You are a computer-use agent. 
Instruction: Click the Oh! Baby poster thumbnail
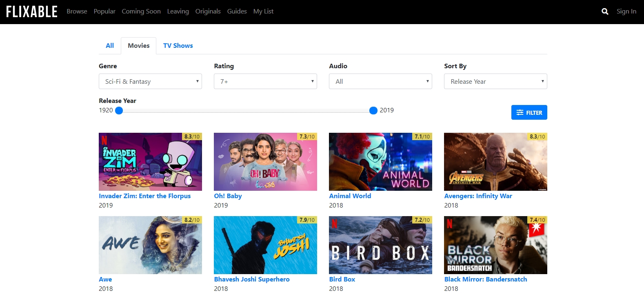[x=265, y=162]
